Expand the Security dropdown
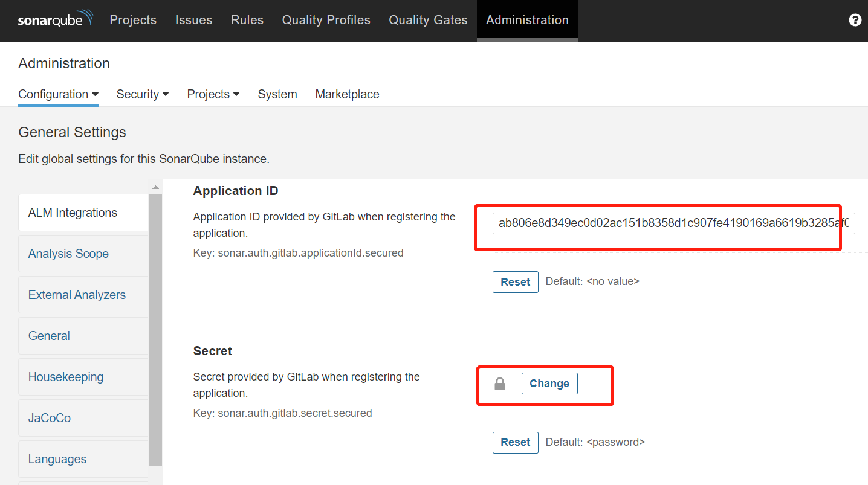This screenshot has width=868, height=485. (x=142, y=94)
